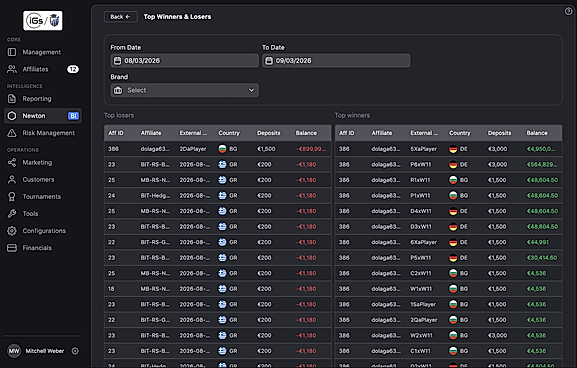Click Top Winners & Losers page title
Image resolution: width=577 pixels, height=368 pixels.
click(177, 17)
